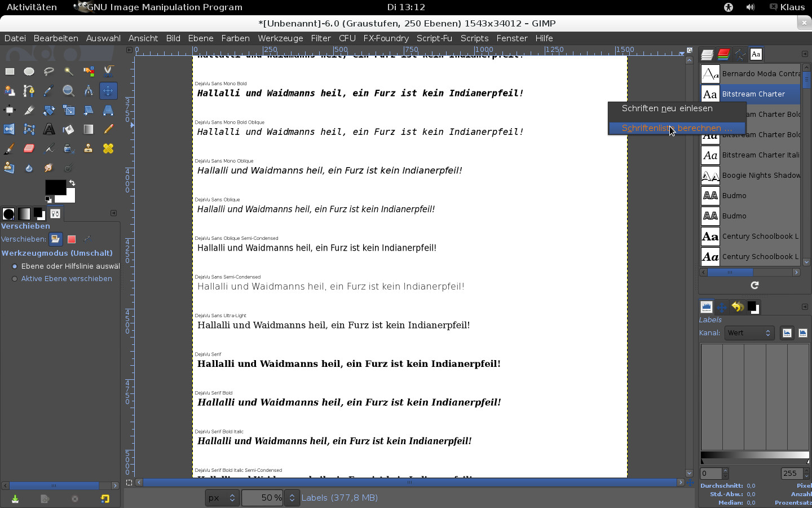Screen dimensions: 812x508
Task: Select the Airbrush tool
Action: (49, 148)
